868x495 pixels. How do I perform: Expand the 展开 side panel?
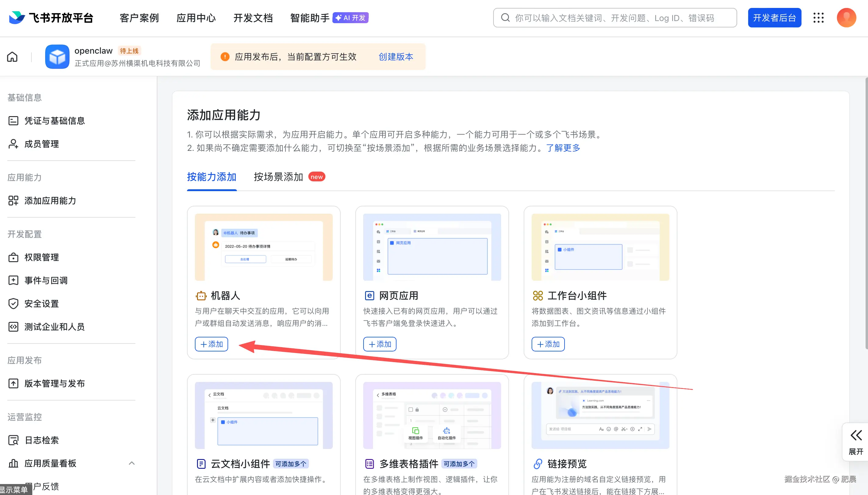tap(855, 442)
